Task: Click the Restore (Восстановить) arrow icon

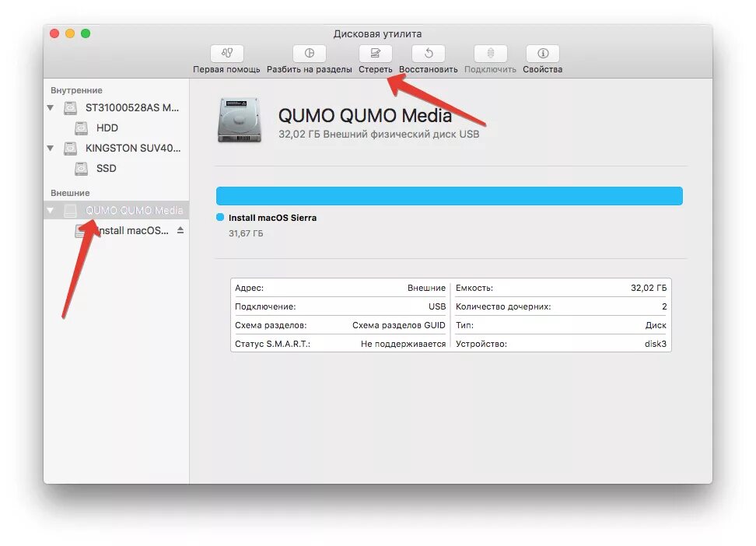Action: coord(428,53)
